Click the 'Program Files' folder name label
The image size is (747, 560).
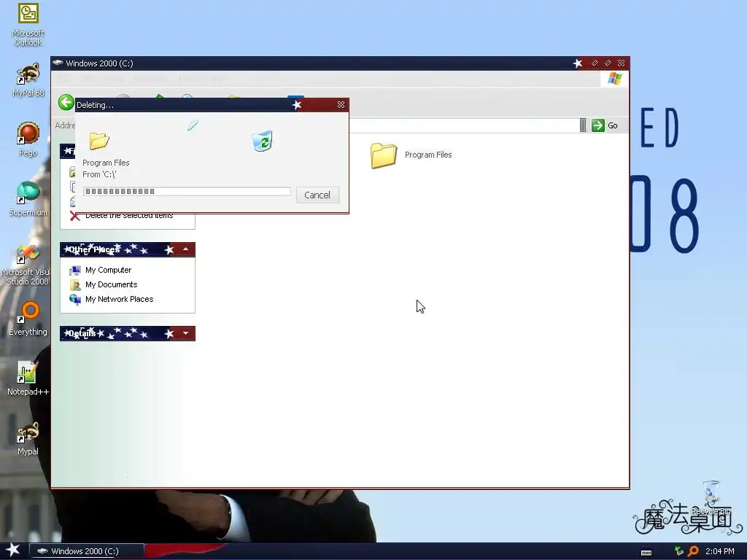click(x=428, y=155)
